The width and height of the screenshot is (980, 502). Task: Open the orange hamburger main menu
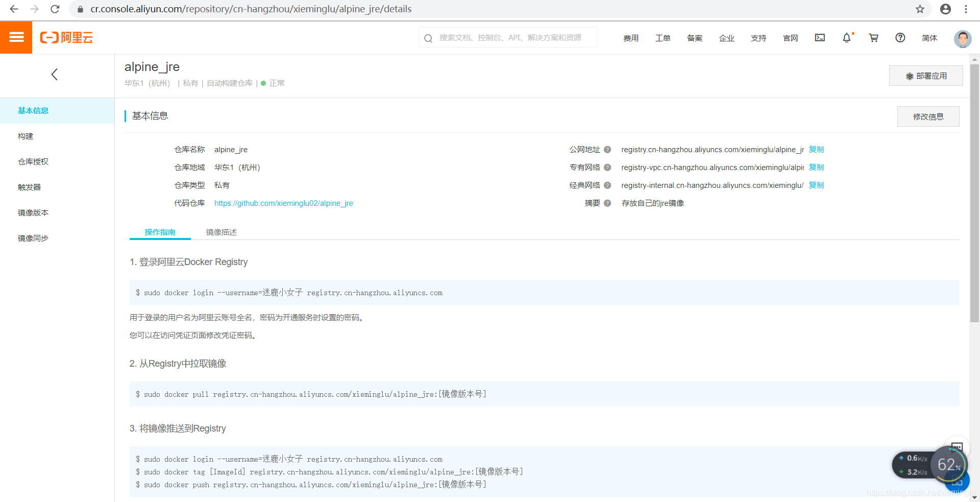(16, 37)
